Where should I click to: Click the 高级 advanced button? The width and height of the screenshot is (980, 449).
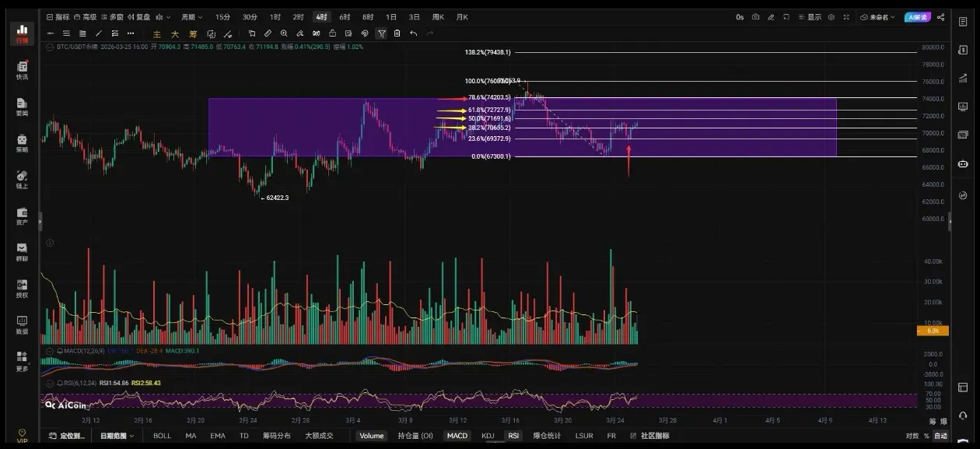[x=86, y=16]
